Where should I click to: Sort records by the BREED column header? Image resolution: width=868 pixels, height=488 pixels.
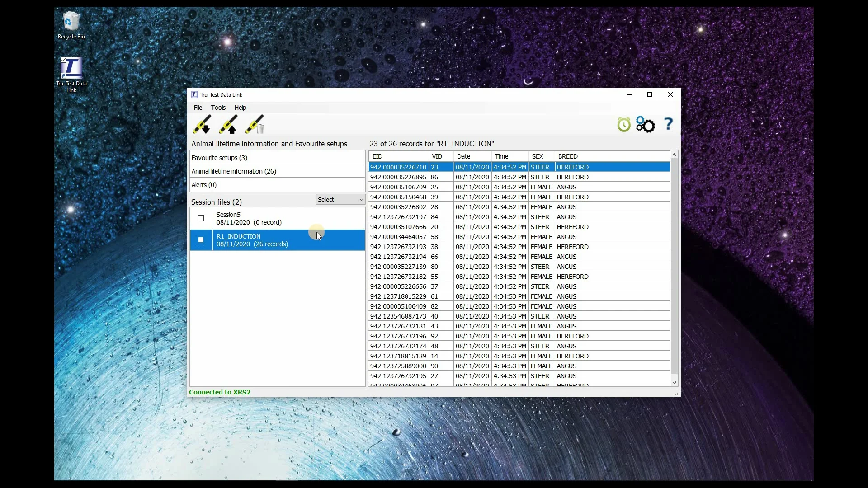tap(568, 156)
